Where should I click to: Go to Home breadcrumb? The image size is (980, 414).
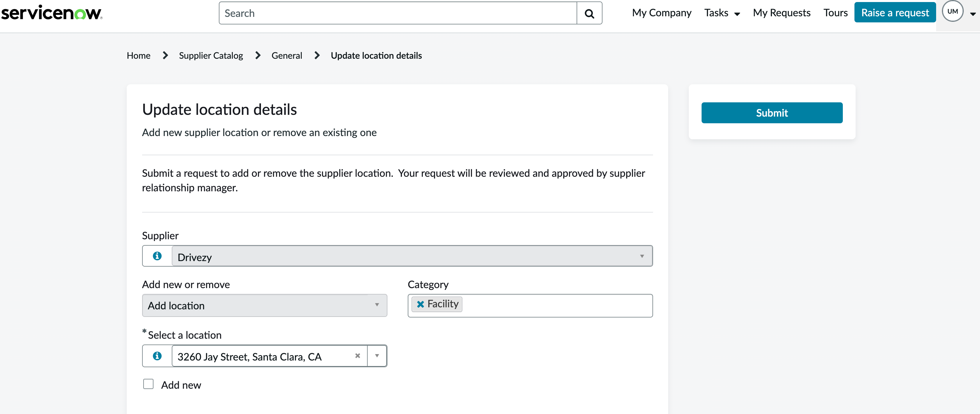tap(138, 56)
